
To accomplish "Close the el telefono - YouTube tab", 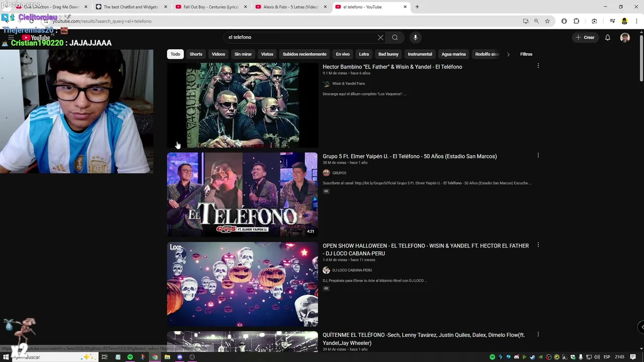I will [x=405, y=7].
